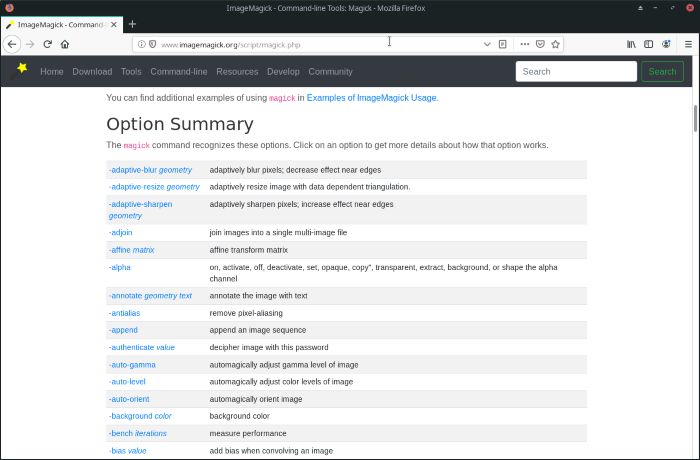The height and width of the screenshot is (460, 700).
Task: Open a new browser tab
Action: point(132,24)
